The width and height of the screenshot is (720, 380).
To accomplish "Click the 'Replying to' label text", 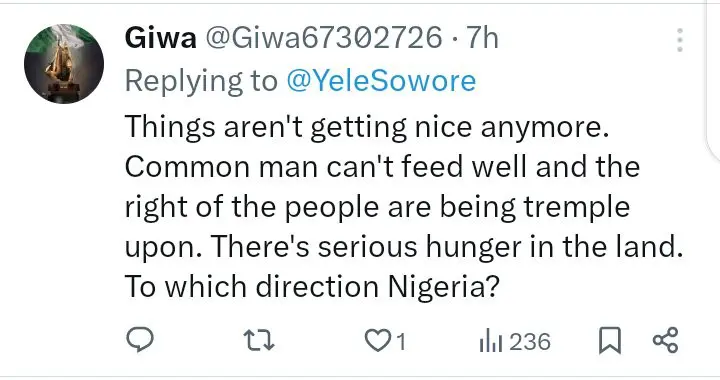I will pos(201,81).
